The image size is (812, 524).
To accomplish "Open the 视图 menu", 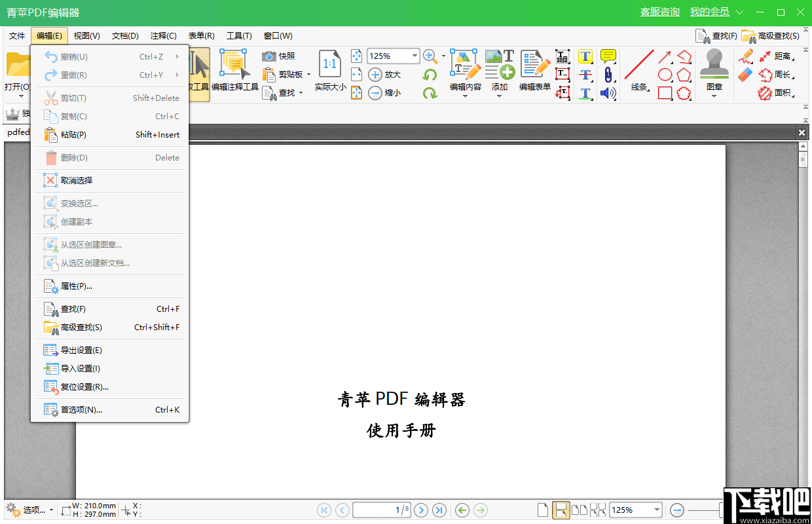I will pyautogui.click(x=86, y=35).
